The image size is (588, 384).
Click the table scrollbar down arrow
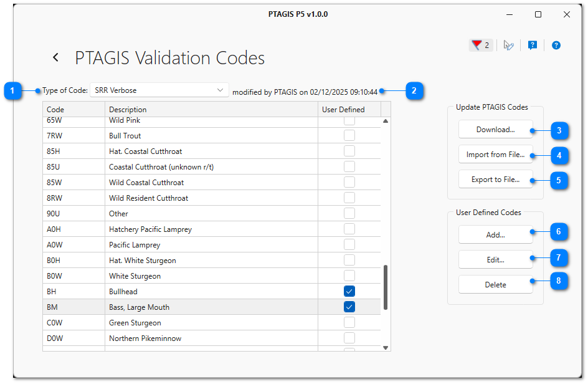pyautogui.click(x=386, y=348)
